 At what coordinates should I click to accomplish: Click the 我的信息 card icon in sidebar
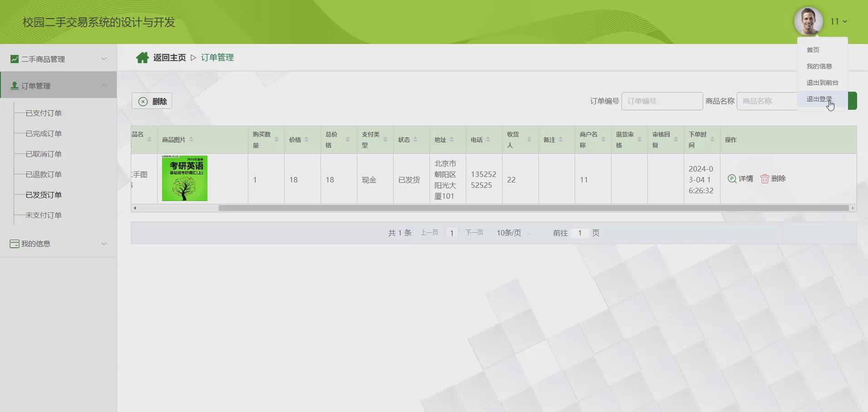(15, 244)
